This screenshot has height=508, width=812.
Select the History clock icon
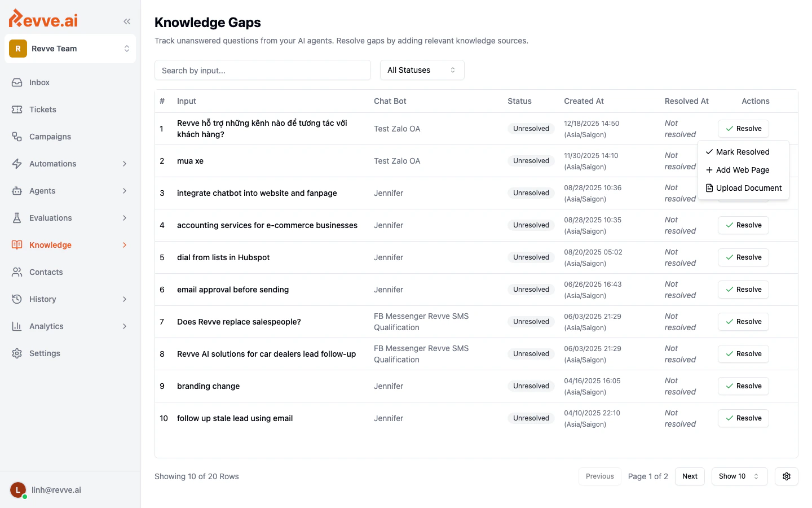click(17, 299)
